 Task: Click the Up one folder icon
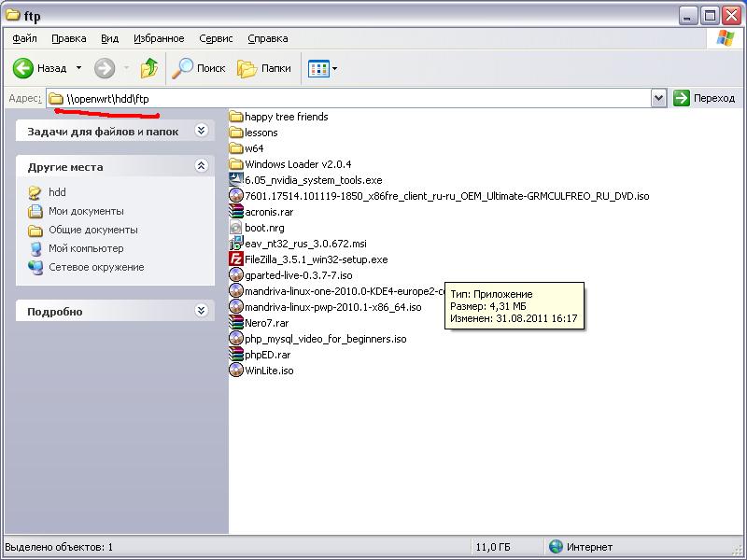coord(148,68)
